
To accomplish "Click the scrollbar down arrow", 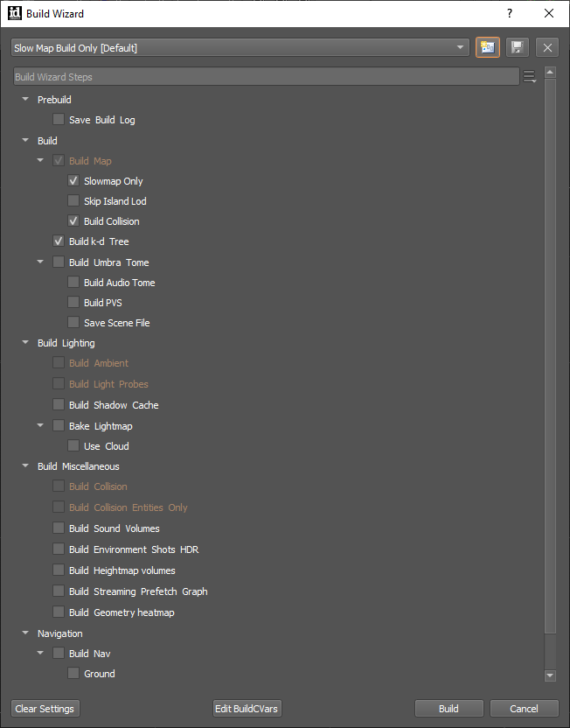I will (550, 675).
